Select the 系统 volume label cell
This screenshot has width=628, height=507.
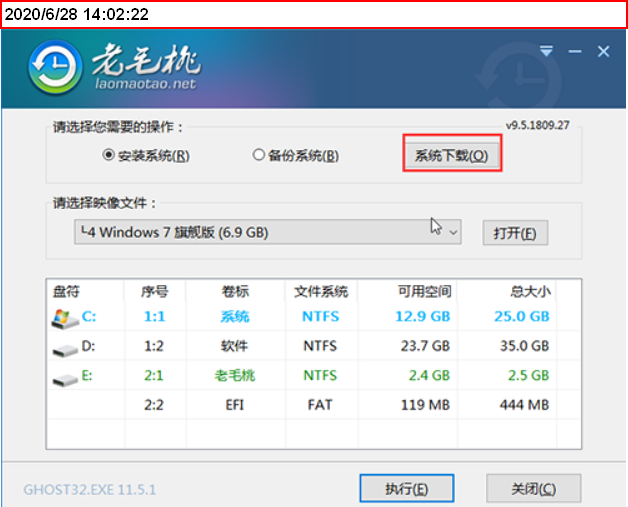(235, 316)
